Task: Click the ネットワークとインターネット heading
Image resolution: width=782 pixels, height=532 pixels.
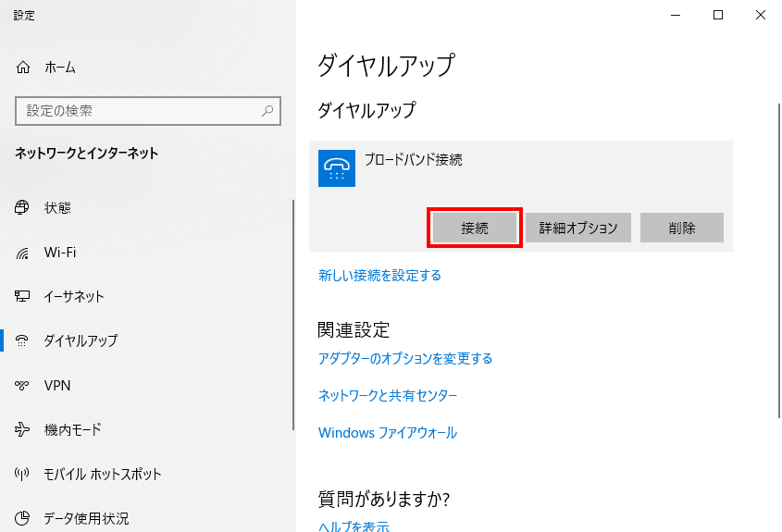Action: [86, 153]
